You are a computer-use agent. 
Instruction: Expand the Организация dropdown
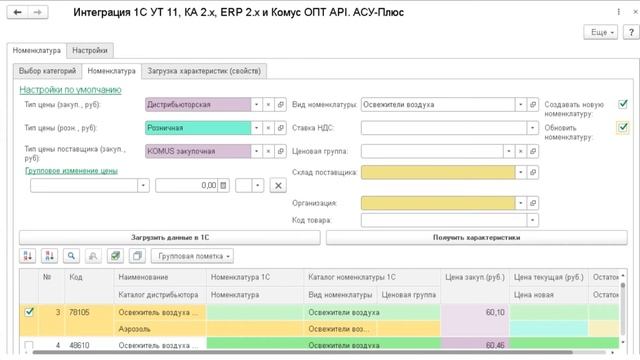tap(520, 203)
